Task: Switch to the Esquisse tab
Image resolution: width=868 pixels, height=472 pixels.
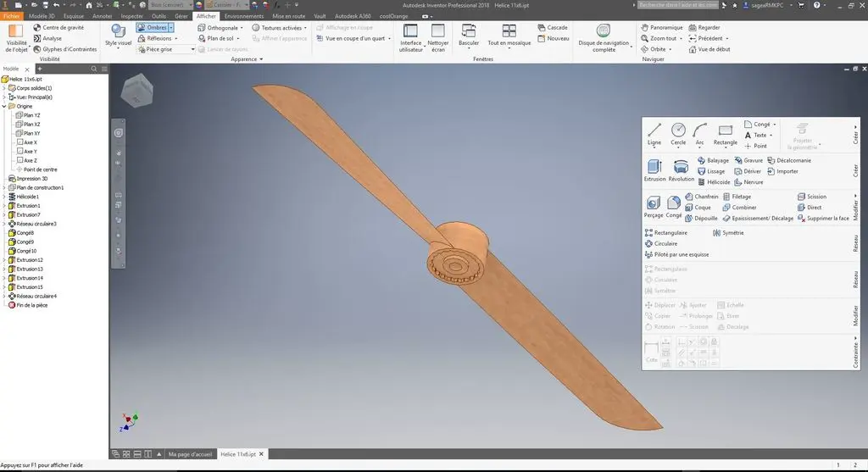Action: click(x=74, y=16)
